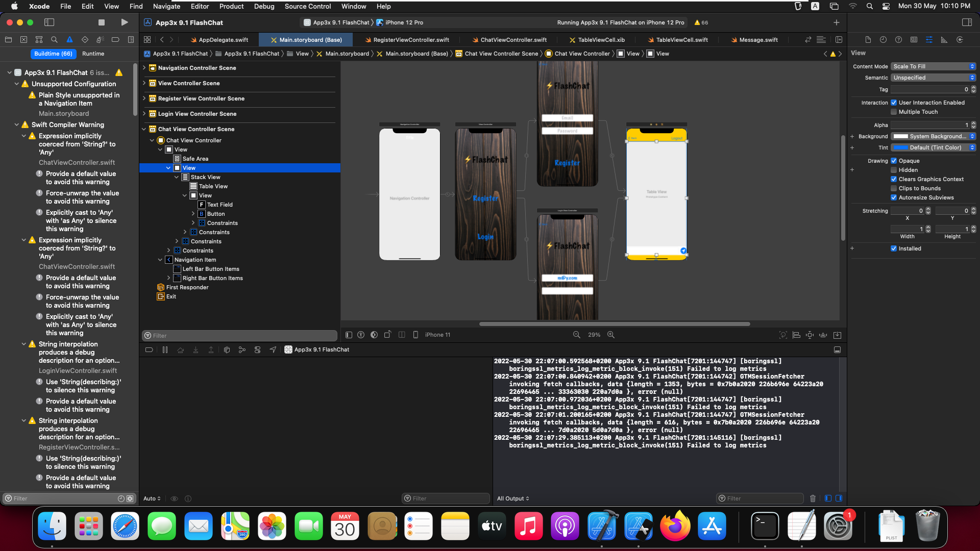The height and width of the screenshot is (551, 980).
Task: Open the Source Control menu
Action: [x=307, y=7]
